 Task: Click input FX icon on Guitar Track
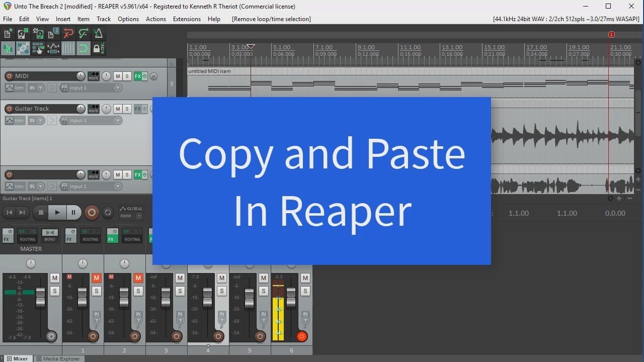pyautogui.click(x=64, y=121)
